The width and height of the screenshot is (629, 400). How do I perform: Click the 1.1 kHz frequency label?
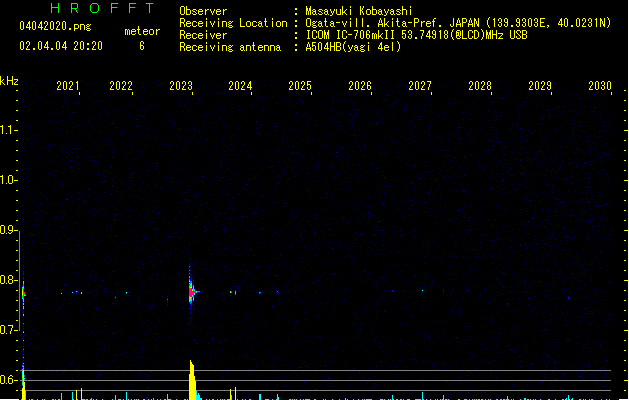click(7, 130)
